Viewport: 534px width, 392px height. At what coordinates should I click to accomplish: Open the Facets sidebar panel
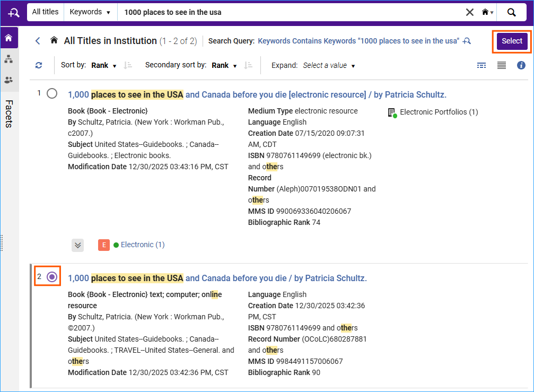click(10, 114)
